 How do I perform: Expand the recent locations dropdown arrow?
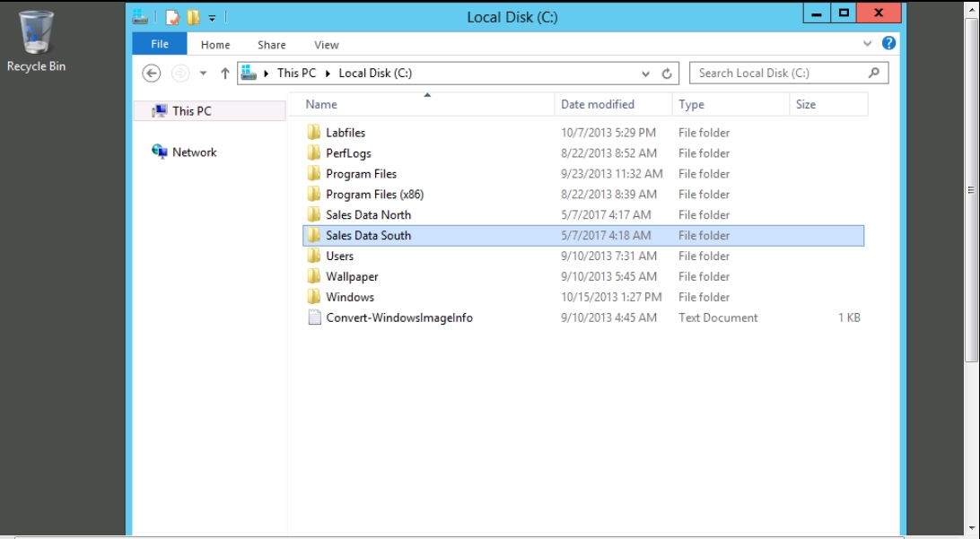(x=203, y=74)
